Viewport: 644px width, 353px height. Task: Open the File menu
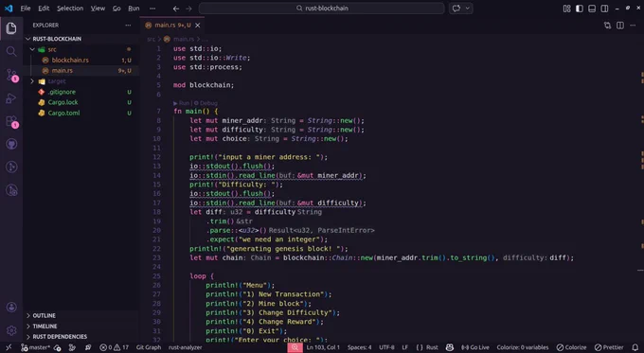26,9
